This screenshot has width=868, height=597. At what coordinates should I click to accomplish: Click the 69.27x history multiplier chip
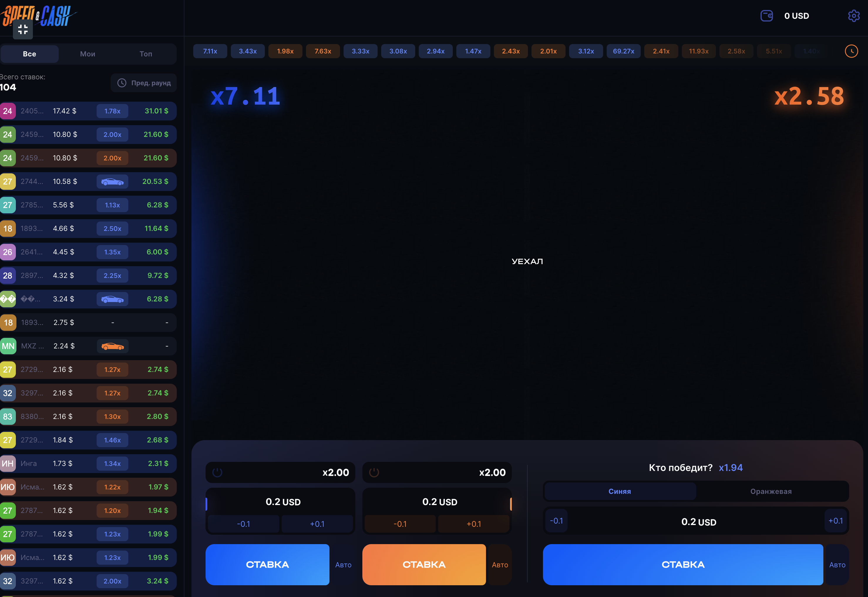click(x=623, y=51)
